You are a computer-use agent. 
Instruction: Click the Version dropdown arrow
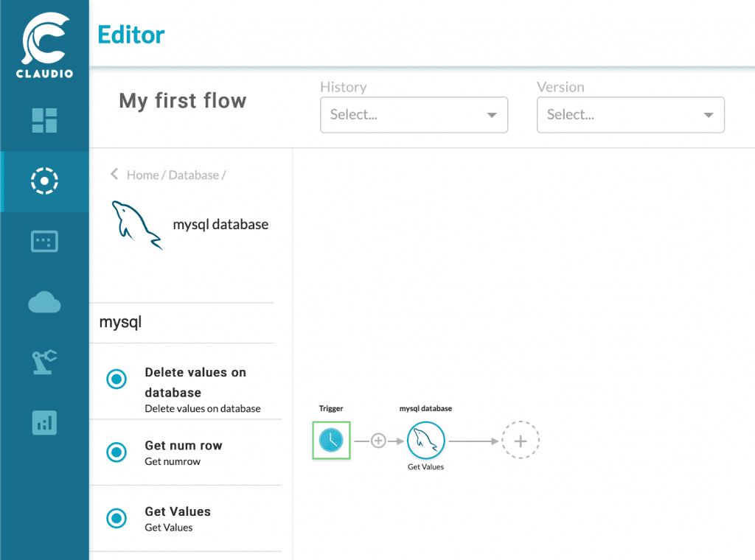[x=709, y=115]
